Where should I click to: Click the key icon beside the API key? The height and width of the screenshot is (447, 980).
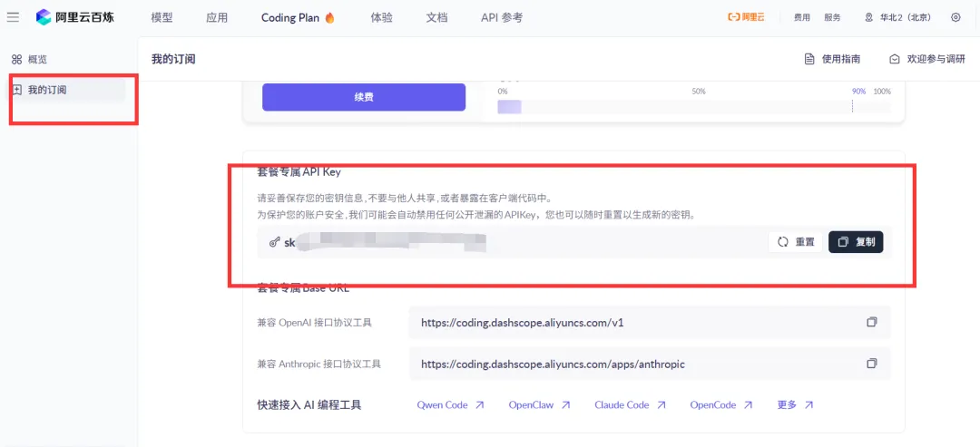(x=274, y=243)
